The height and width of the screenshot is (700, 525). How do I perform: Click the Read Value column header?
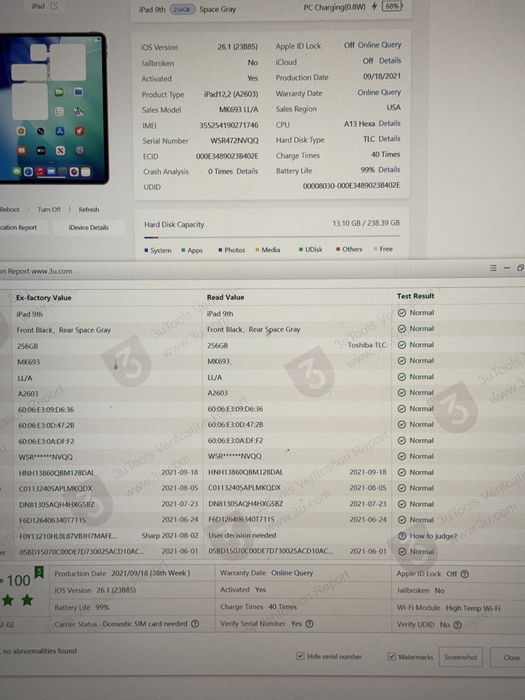coord(225,297)
